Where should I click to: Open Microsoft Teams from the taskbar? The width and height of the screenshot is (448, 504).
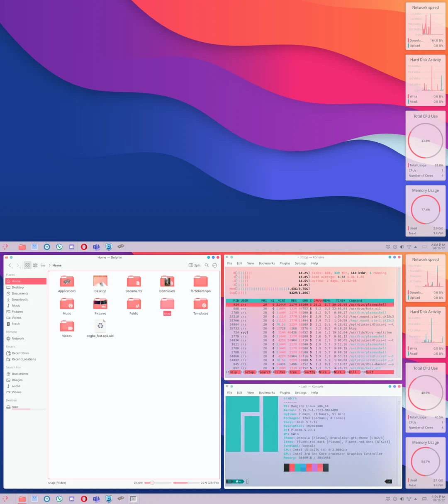pos(96,499)
